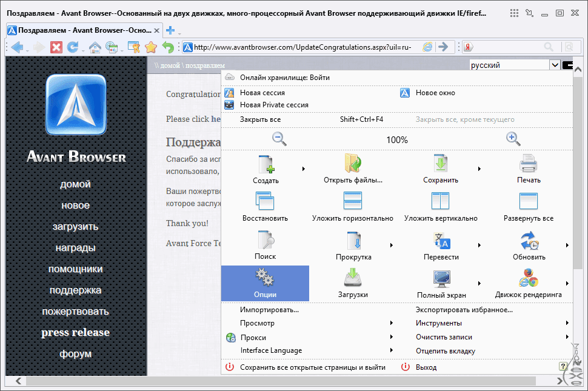This screenshot has width=588, height=391.
Task: Close the Поздравляем tab
Action: tap(157, 30)
